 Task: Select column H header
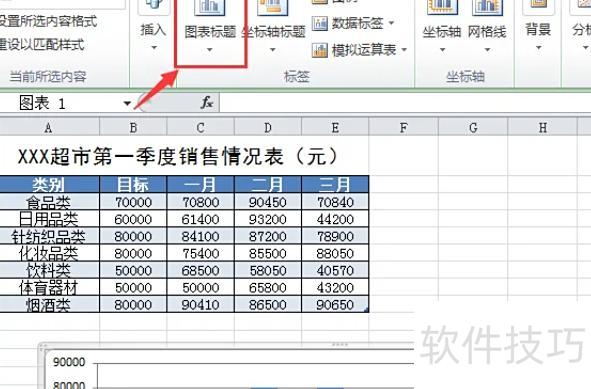coord(543,128)
